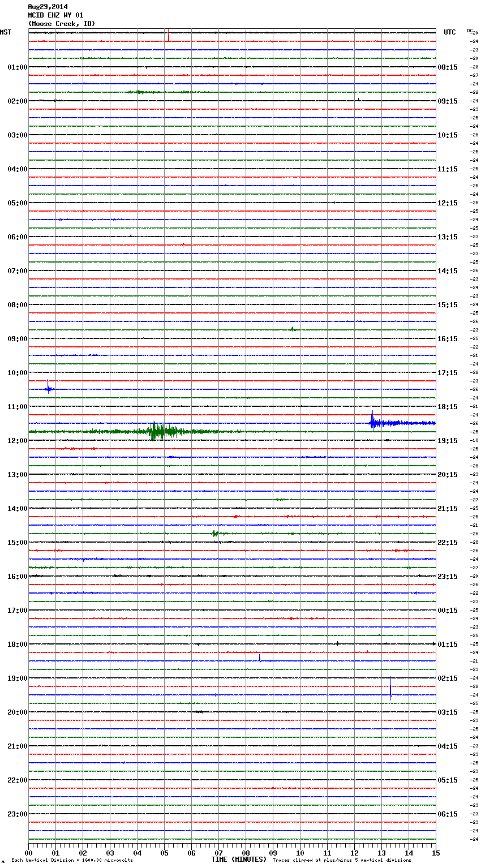
Task: Click the 14:15 UTC time label
Action: tap(448, 271)
